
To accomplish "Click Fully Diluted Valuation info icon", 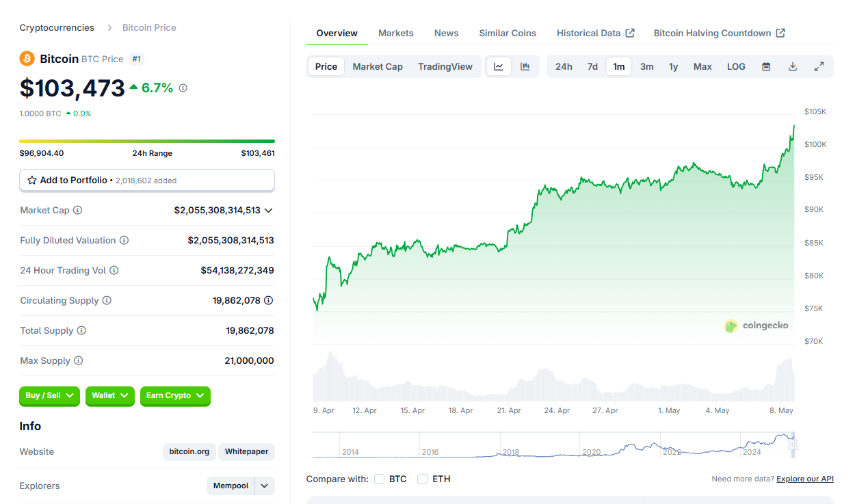I will (124, 240).
